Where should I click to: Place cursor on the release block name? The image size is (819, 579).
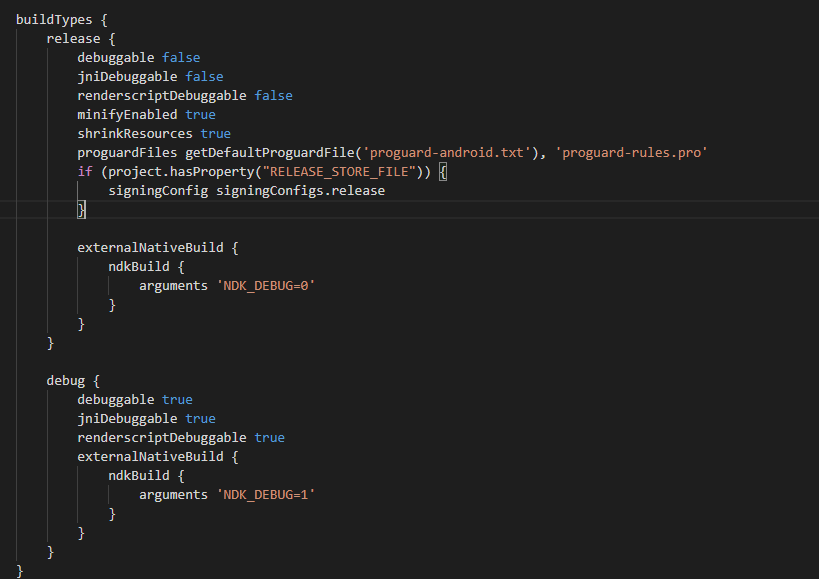(73, 39)
